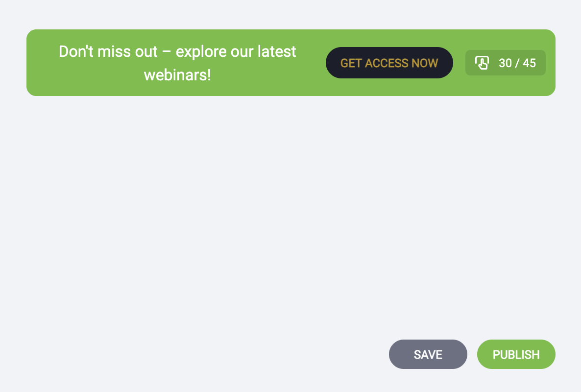Select the "30 / 45" click counter text
581x392 pixels.
point(517,63)
